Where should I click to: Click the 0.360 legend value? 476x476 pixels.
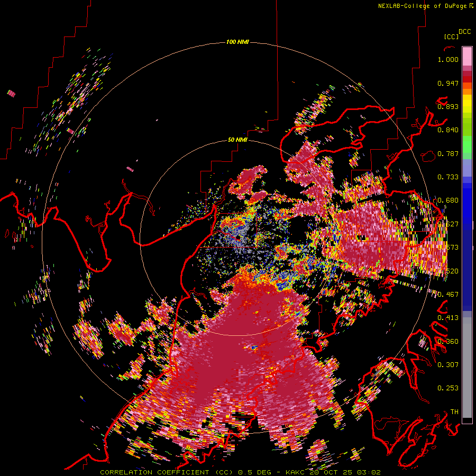[x=448, y=341]
